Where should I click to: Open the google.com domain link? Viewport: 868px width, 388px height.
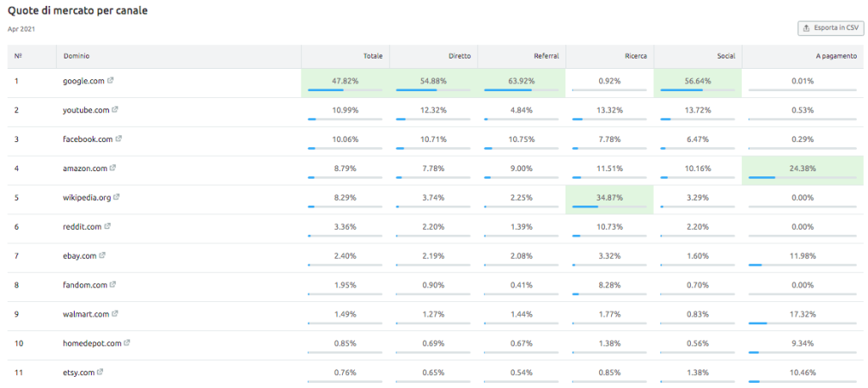pyautogui.click(x=83, y=81)
